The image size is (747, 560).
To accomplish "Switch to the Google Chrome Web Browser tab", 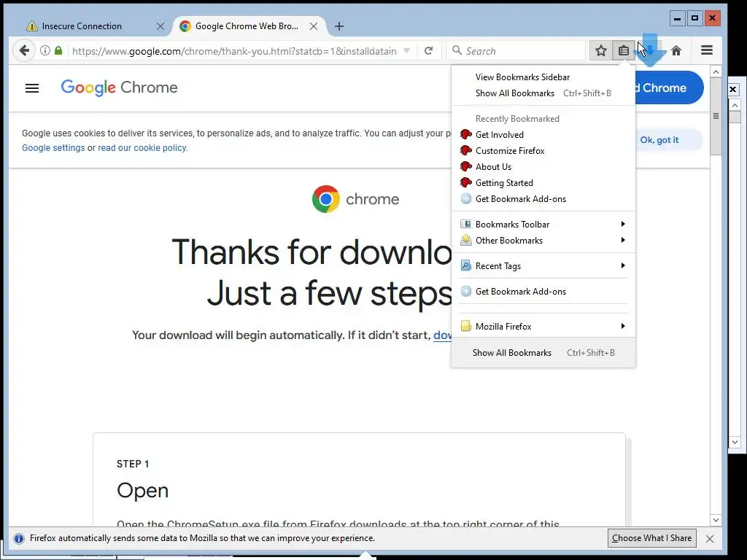I will tap(249, 26).
